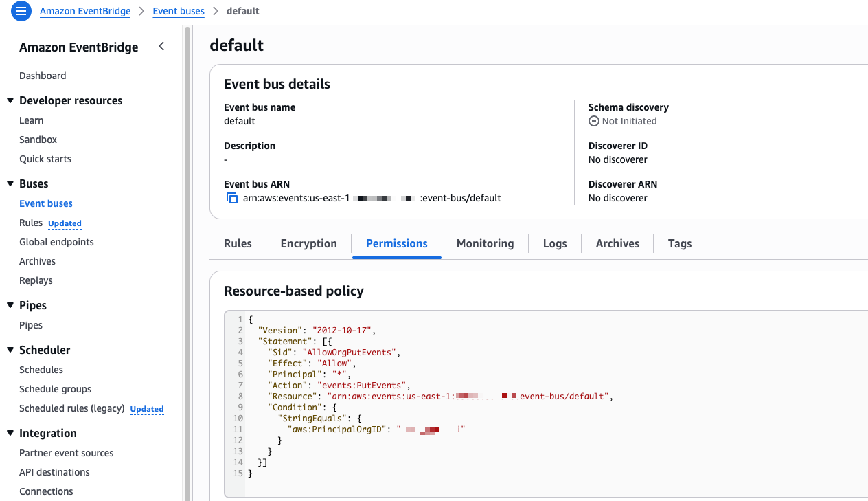Click the Amazon EventBridge sidebar title
The image size is (868, 501).
[x=78, y=47]
